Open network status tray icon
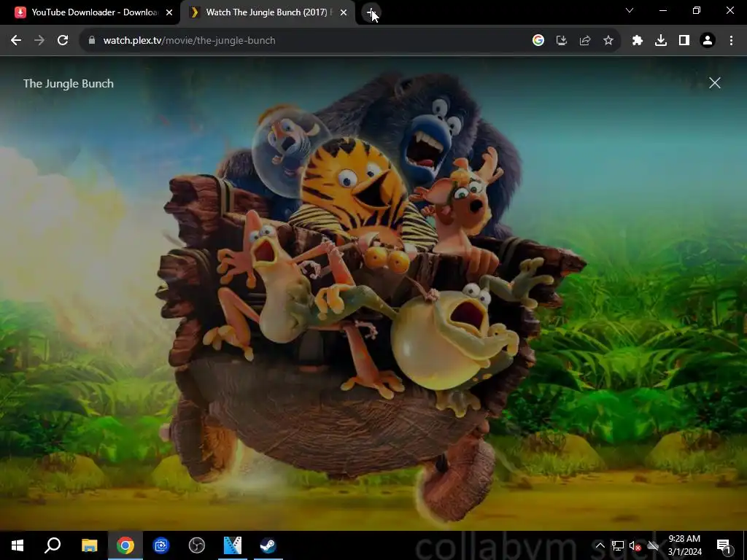747x560 pixels. click(618, 545)
